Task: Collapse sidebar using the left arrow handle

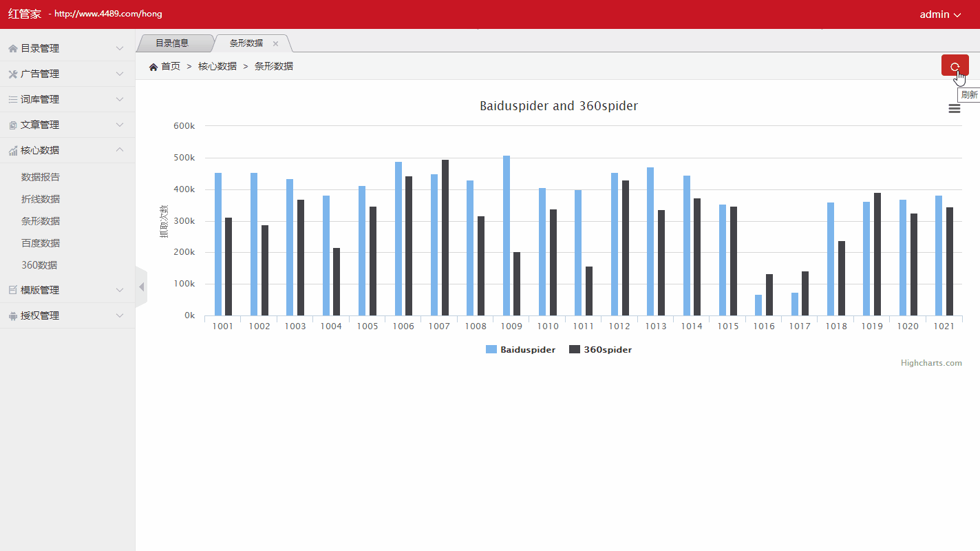Action: (x=141, y=287)
